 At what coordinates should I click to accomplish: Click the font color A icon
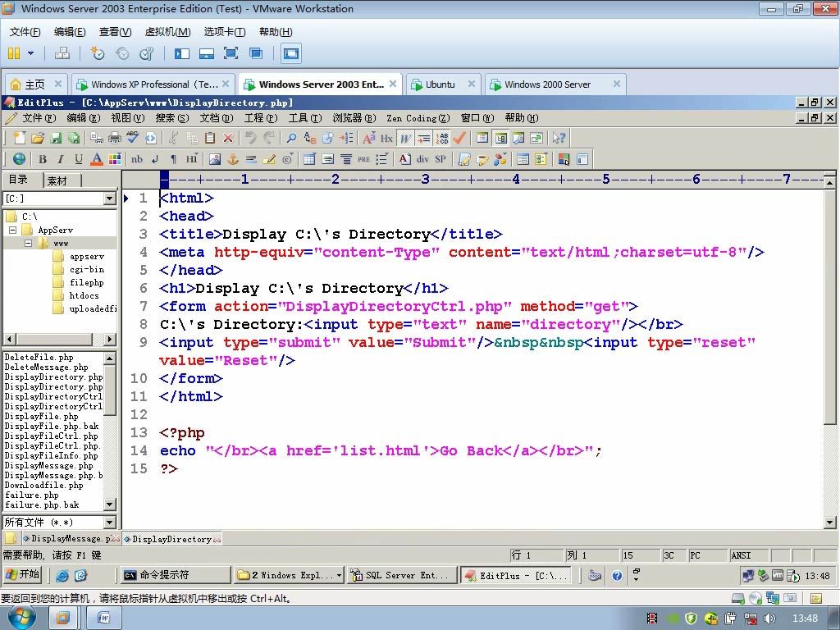(97, 158)
